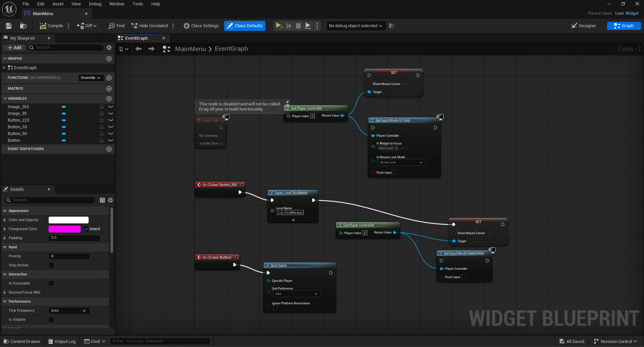
Task: Browse to asset in Content Browser
Action: pos(23,26)
